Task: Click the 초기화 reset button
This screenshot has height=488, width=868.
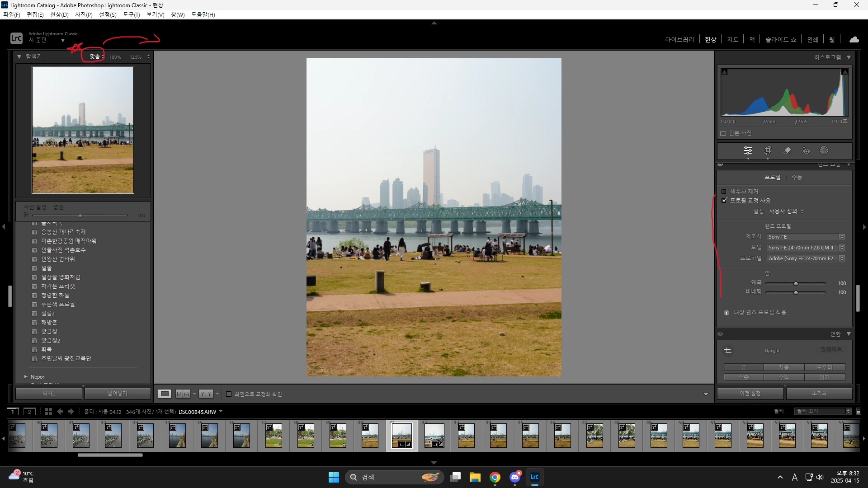Action: click(x=819, y=393)
